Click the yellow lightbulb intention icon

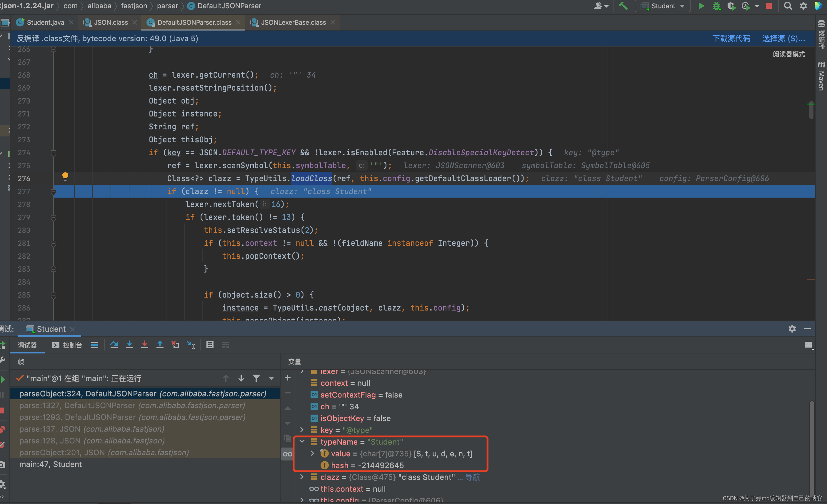pyautogui.click(x=65, y=176)
